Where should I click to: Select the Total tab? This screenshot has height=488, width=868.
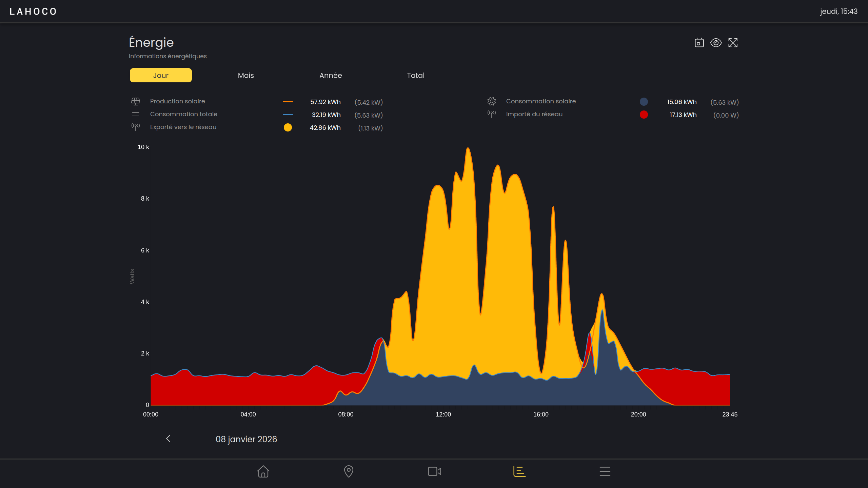pyautogui.click(x=416, y=75)
